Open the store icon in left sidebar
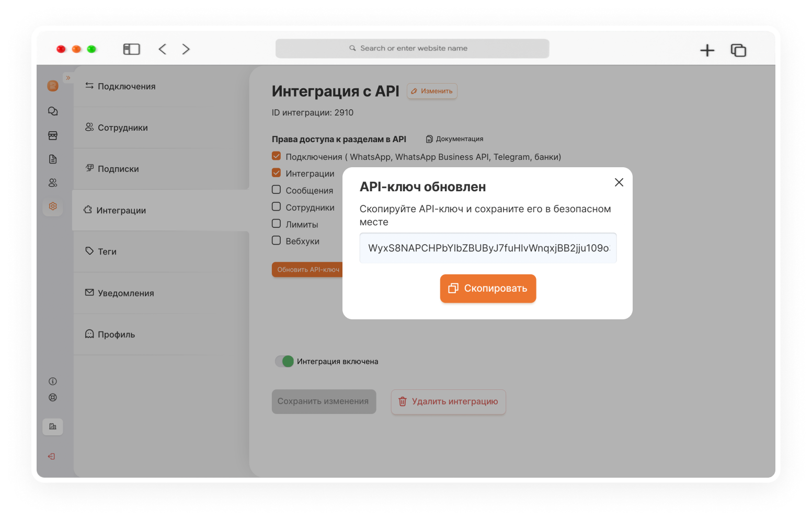 pyautogui.click(x=53, y=135)
